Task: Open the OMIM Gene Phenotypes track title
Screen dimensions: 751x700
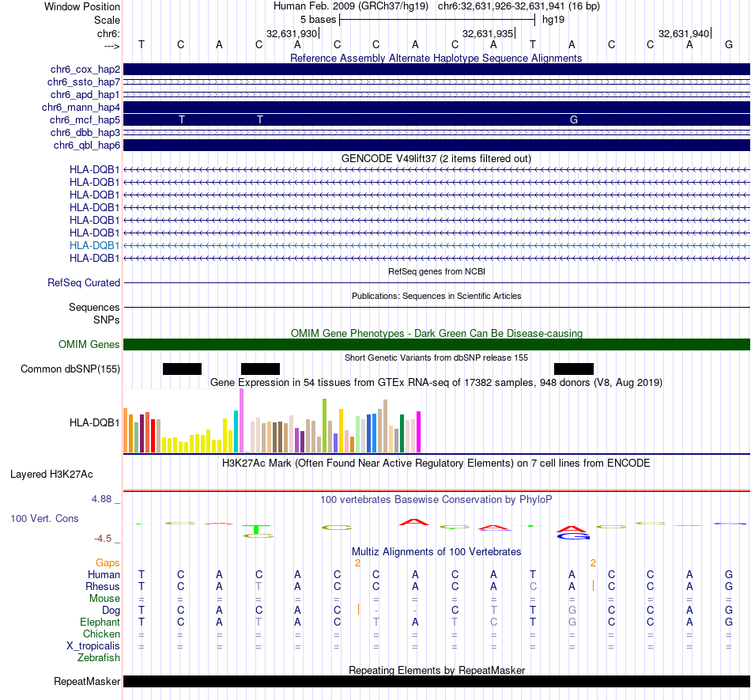Action: (436, 334)
